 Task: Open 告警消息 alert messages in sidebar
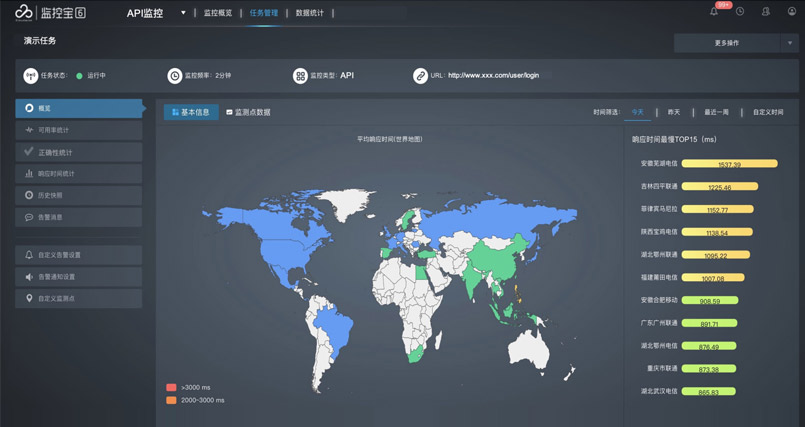(x=79, y=217)
